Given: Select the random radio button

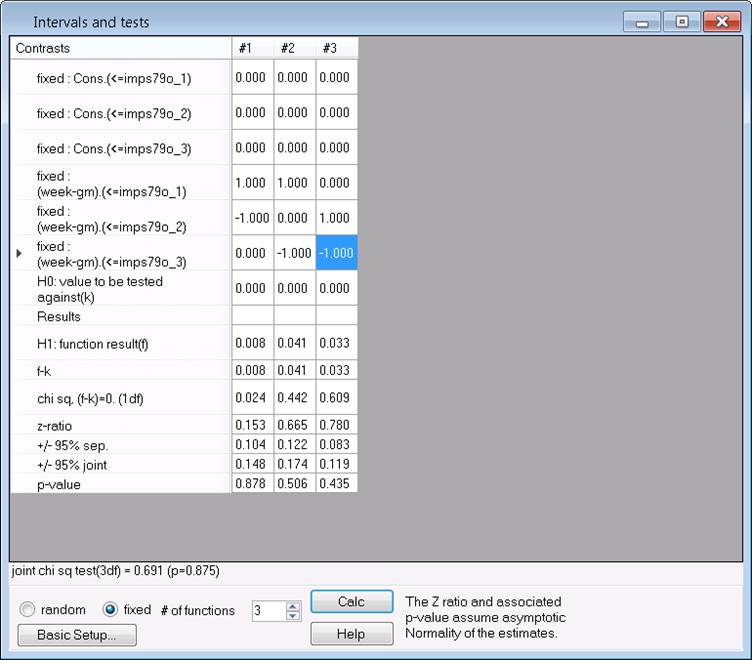Looking at the screenshot, I should point(27,610).
